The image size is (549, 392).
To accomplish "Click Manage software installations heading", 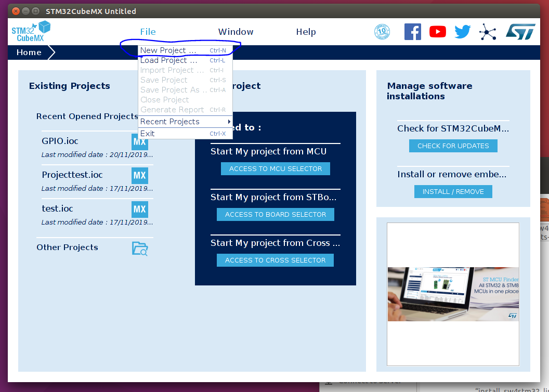I will [429, 91].
